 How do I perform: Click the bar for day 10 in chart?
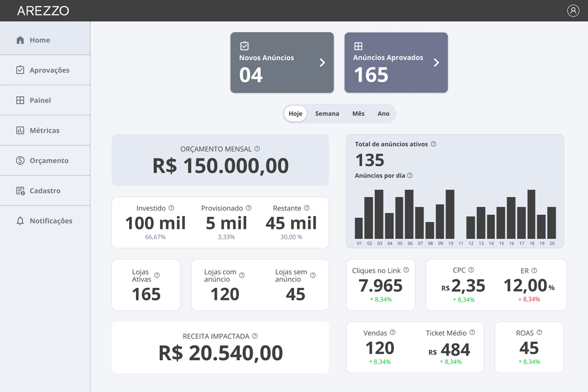point(450,214)
